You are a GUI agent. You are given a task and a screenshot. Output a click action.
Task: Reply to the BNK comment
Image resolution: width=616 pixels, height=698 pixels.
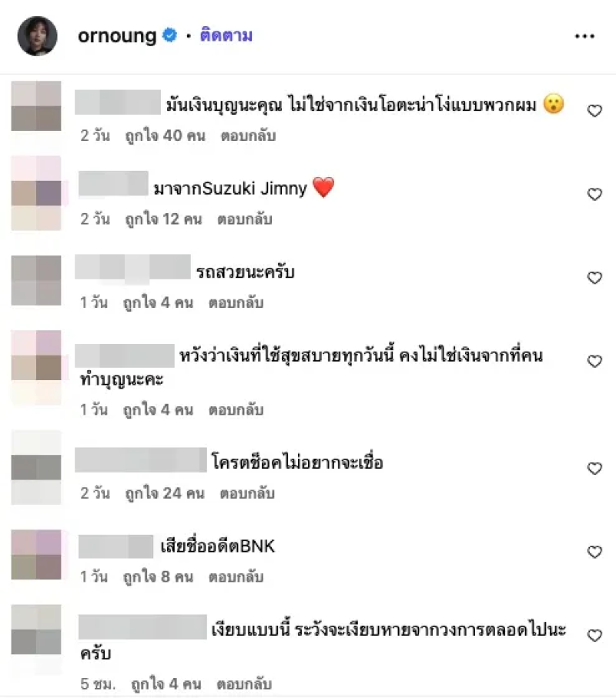coord(236,577)
